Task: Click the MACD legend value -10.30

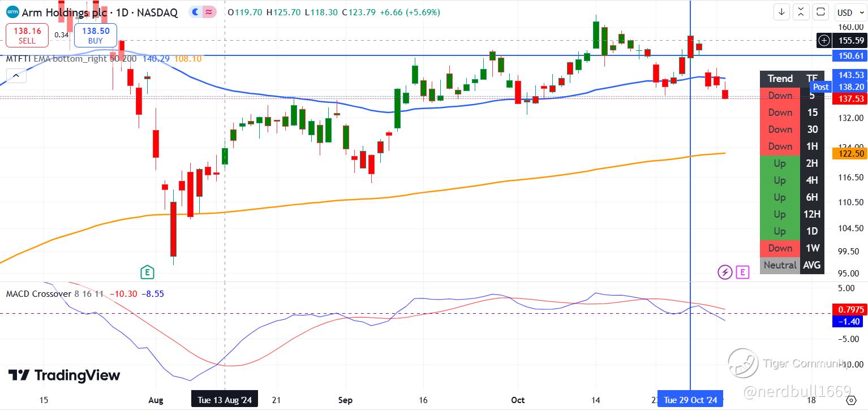Action: (x=123, y=294)
